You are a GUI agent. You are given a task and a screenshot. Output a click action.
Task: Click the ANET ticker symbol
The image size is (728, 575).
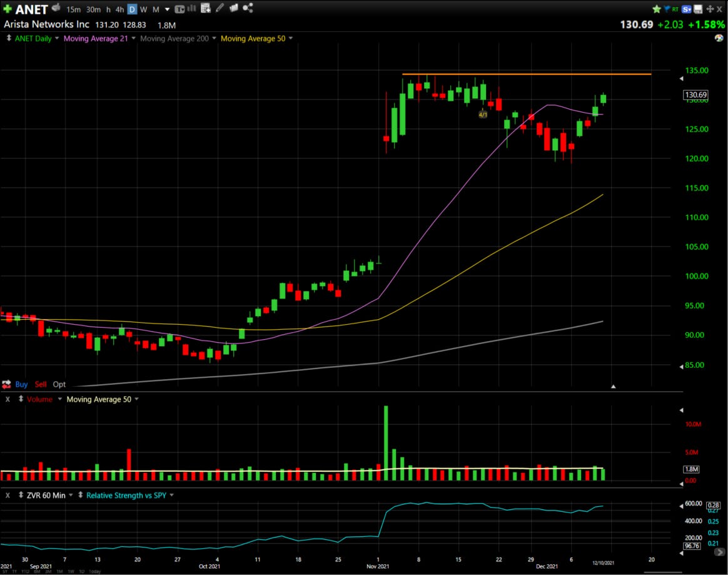[x=31, y=9]
